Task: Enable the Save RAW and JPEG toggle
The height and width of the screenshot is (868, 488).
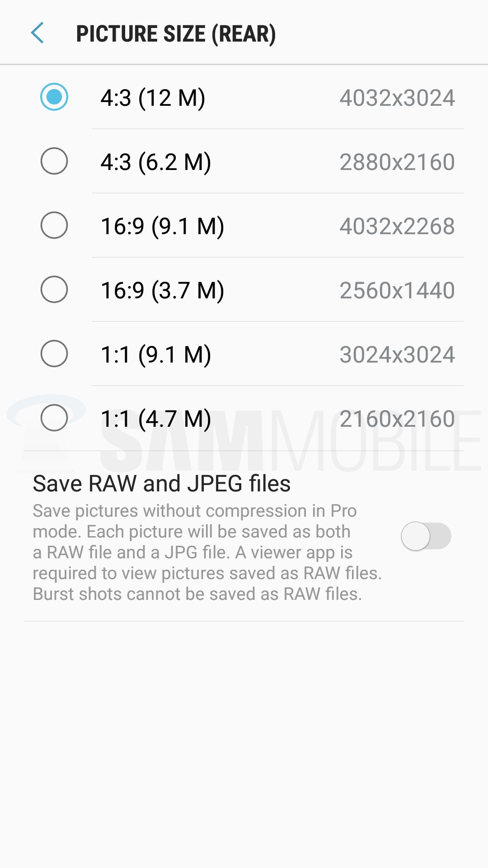Action: pyautogui.click(x=426, y=536)
